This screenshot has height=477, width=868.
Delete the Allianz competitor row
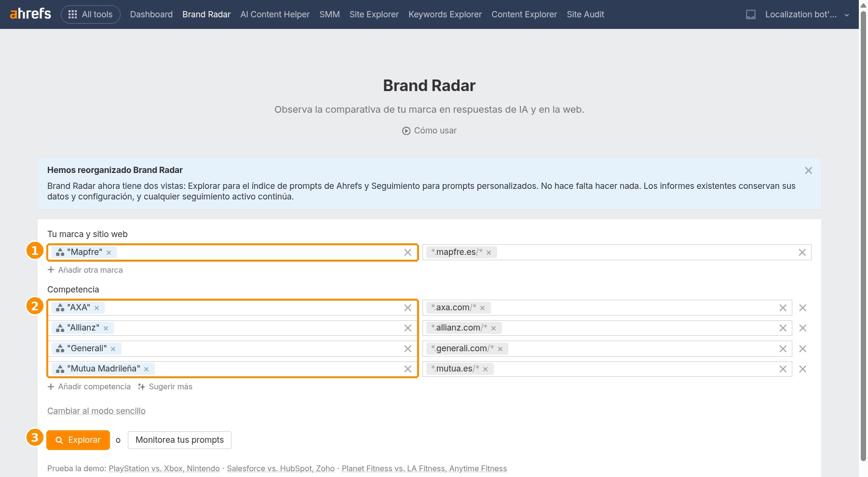click(x=803, y=328)
